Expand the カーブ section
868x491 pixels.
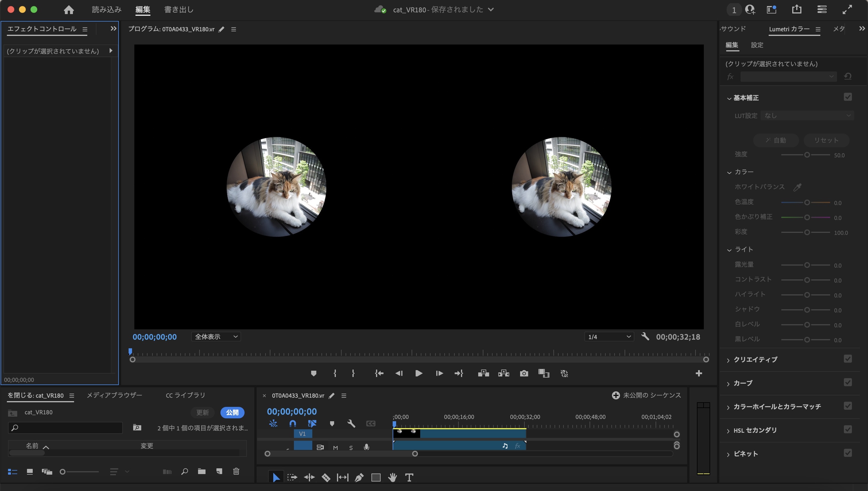click(743, 383)
